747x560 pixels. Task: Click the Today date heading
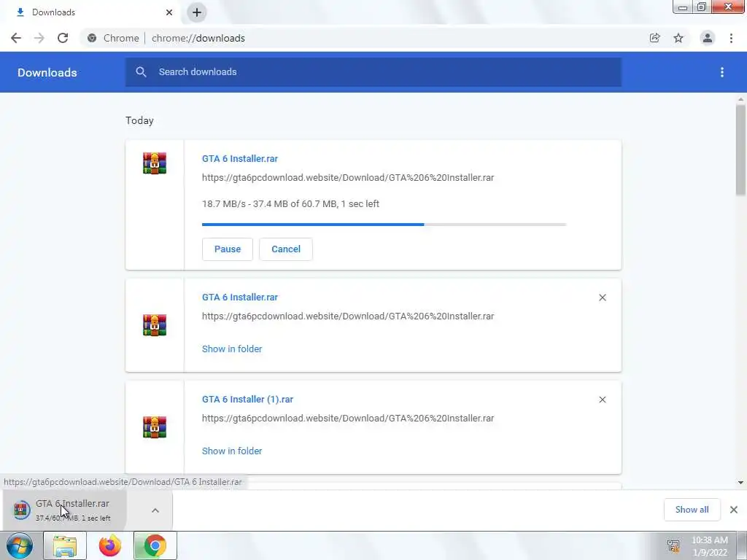point(139,120)
